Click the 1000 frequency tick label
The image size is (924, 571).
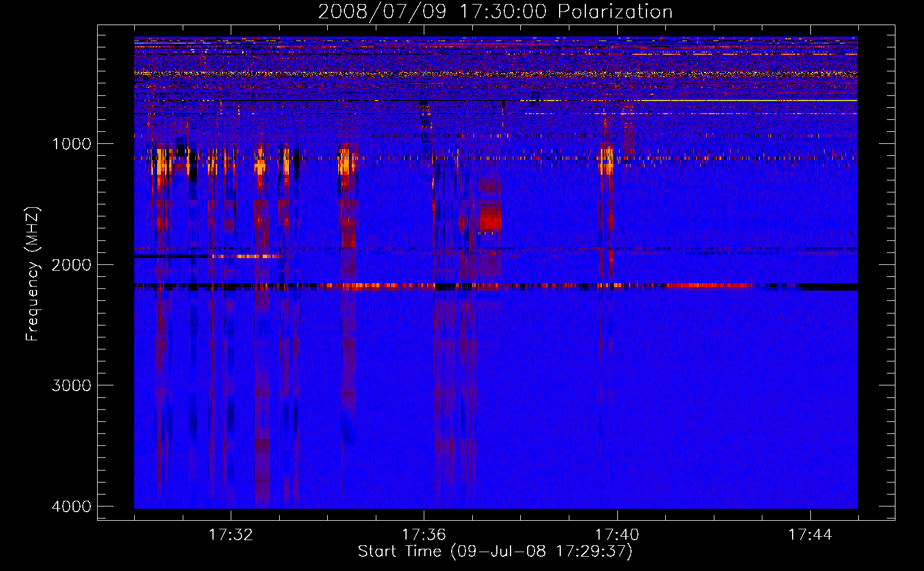[x=71, y=143]
